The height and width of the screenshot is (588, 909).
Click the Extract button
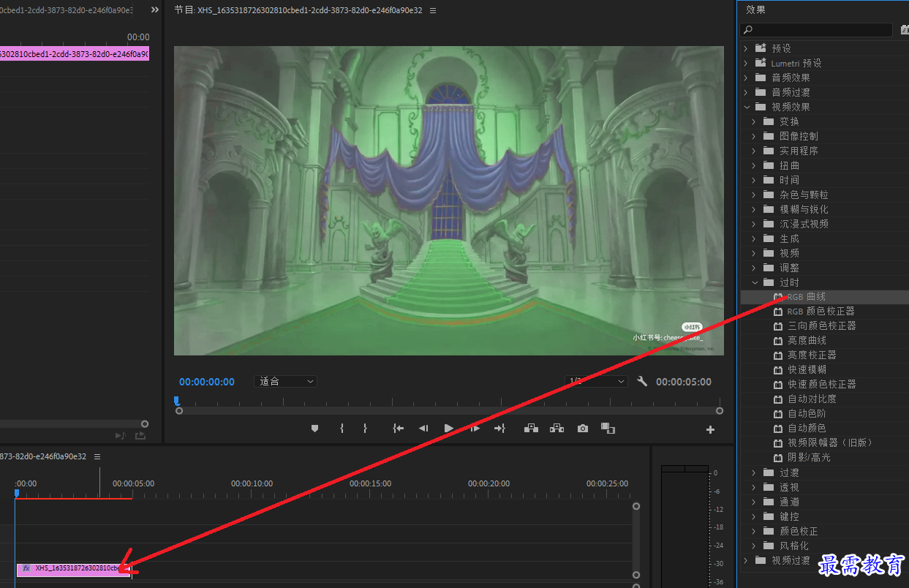coord(557,429)
